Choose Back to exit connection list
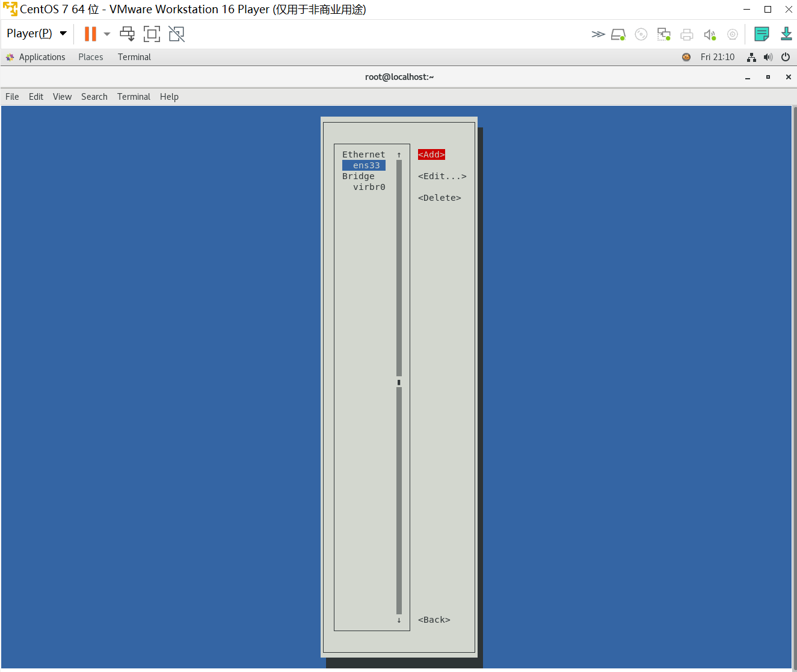The height and width of the screenshot is (672, 797). click(434, 620)
